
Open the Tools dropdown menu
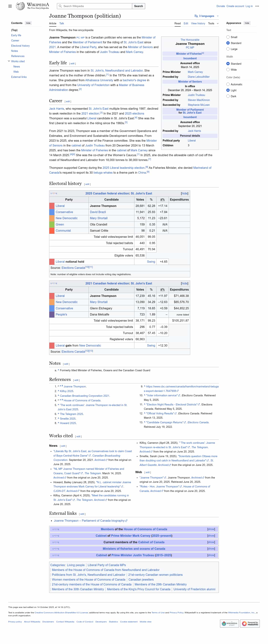click(x=213, y=23)
